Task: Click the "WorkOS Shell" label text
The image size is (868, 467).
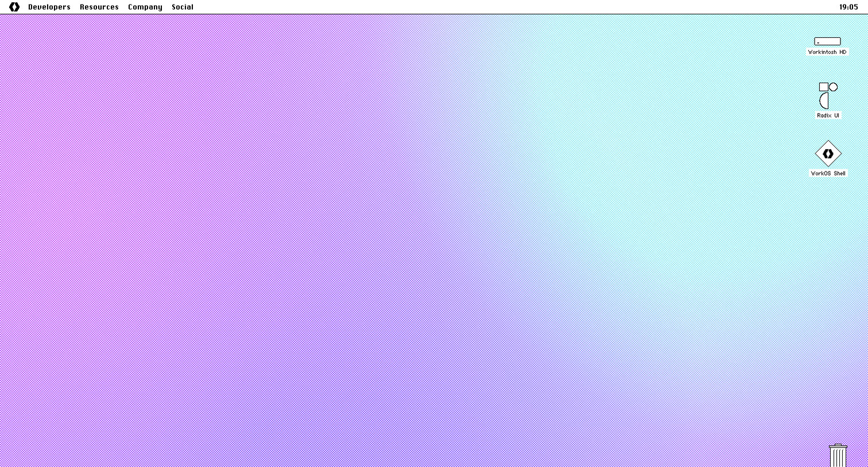Action: (828, 173)
